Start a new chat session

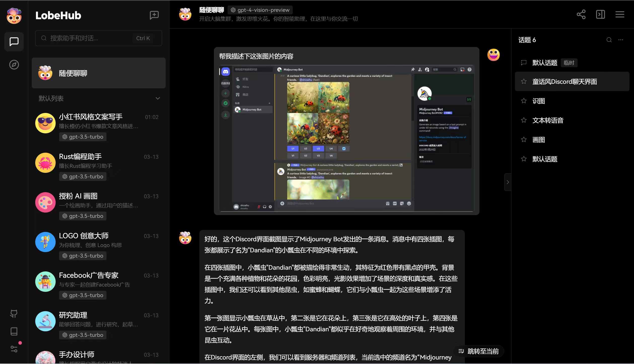point(154,15)
